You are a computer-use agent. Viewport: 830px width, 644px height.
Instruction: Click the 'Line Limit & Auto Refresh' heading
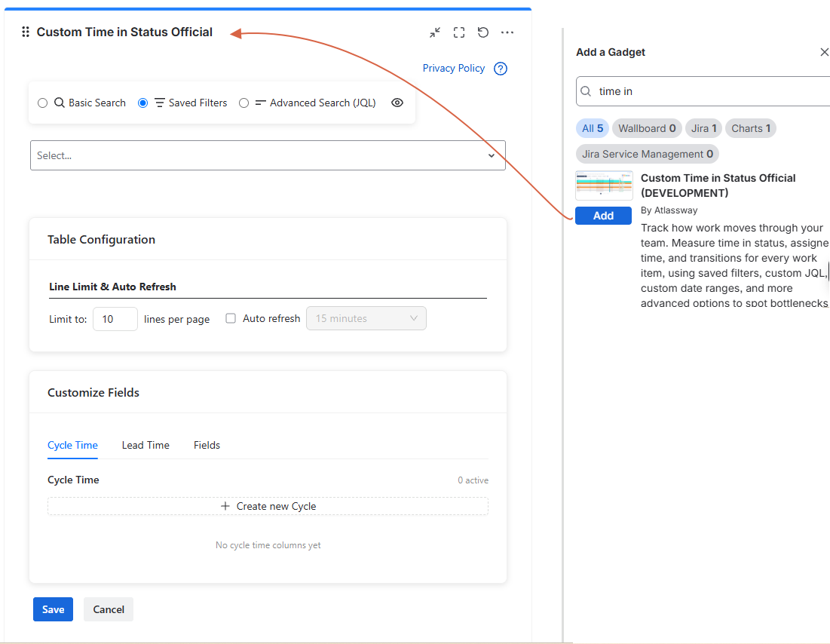click(113, 287)
